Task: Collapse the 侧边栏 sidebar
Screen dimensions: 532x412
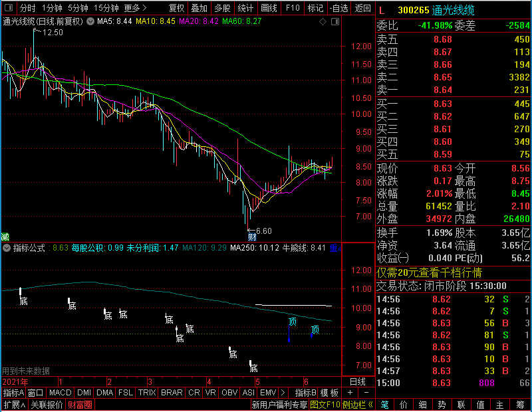Action: (358, 405)
